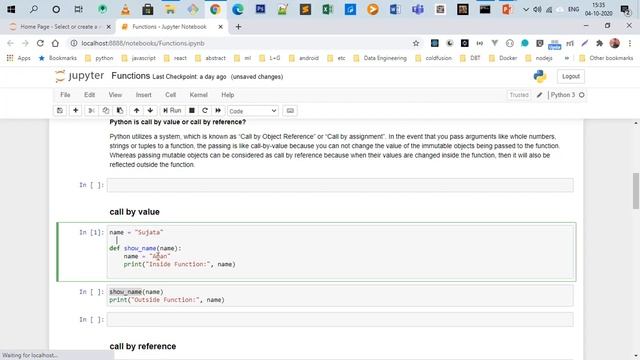Move selected cell up with the arrow icon
The height and width of the screenshot is (360, 640).
[136, 111]
